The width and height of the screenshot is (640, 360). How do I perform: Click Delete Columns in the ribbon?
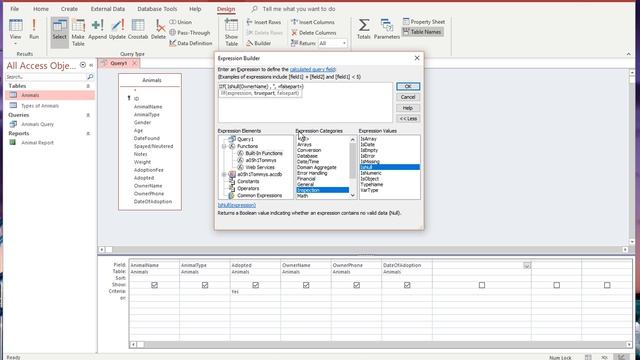[x=314, y=33]
